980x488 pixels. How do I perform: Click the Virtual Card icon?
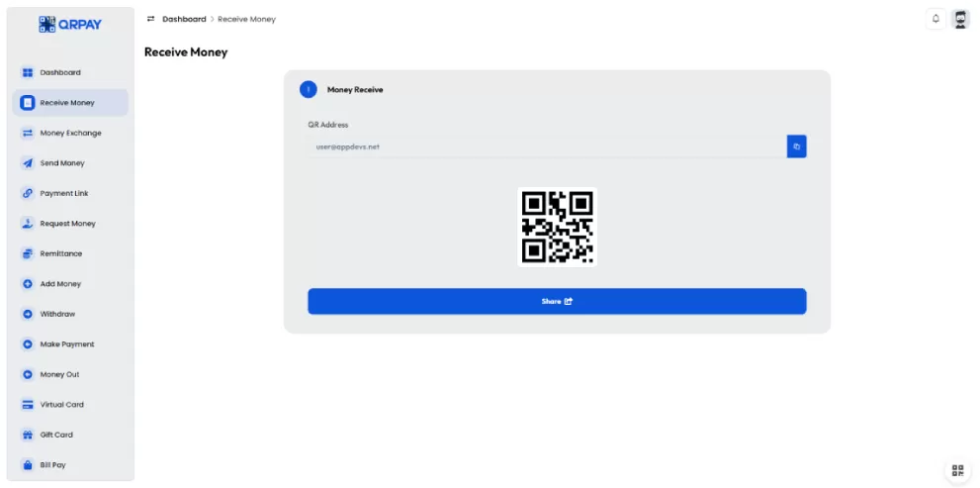click(x=28, y=405)
